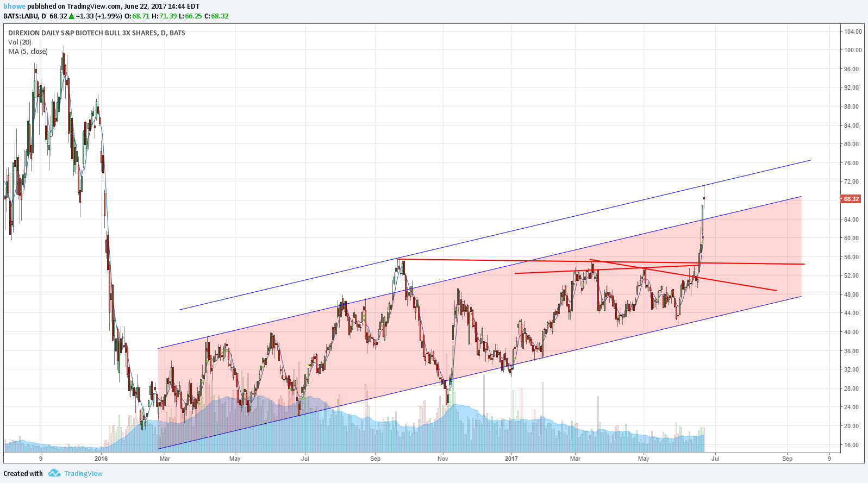The image size is (868, 483).
Task: Click the 104.00 price axis label
Action: point(853,31)
